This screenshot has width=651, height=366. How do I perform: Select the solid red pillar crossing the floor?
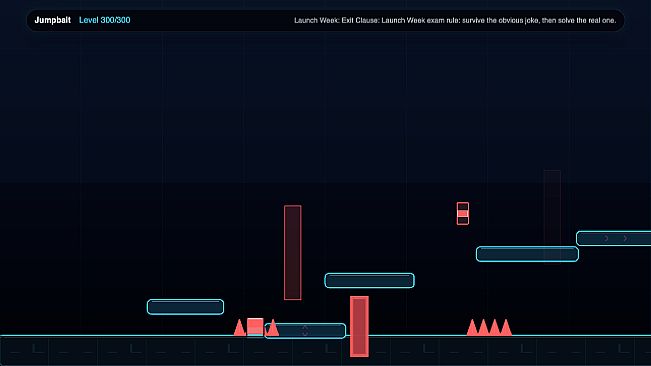click(x=359, y=327)
